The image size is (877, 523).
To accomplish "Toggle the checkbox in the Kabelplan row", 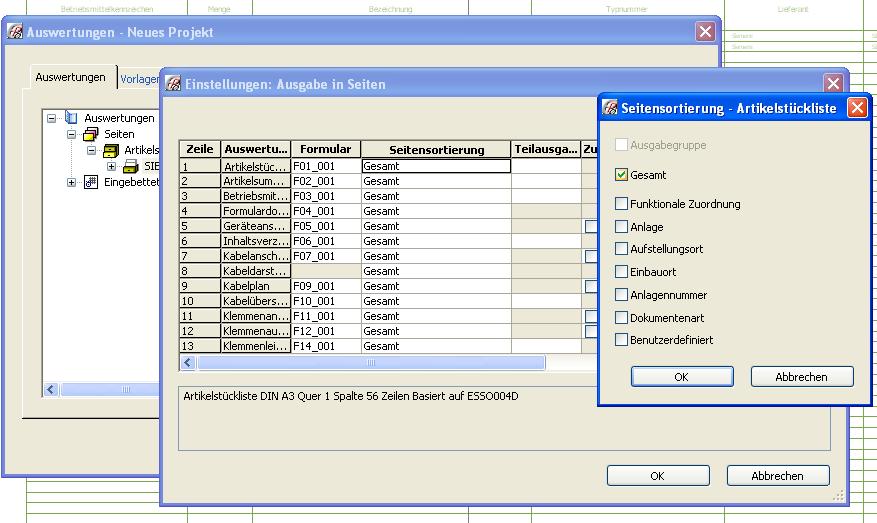I will [x=591, y=286].
